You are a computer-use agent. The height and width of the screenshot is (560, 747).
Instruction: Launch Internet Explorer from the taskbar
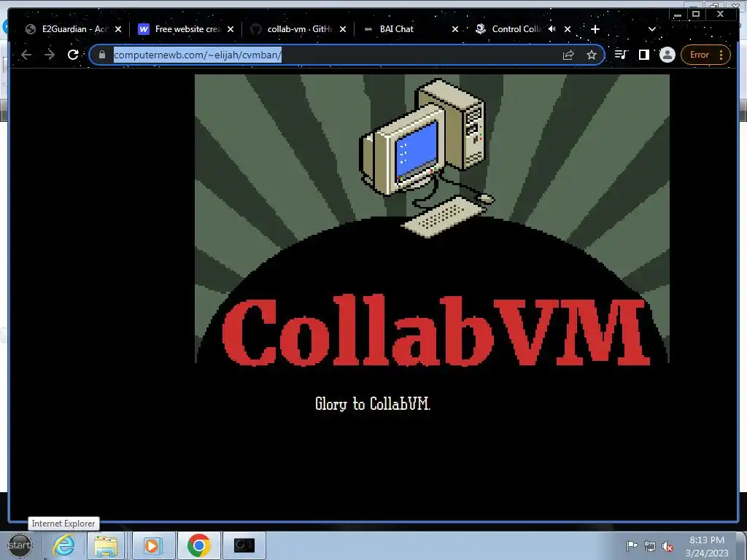pyautogui.click(x=63, y=545)
